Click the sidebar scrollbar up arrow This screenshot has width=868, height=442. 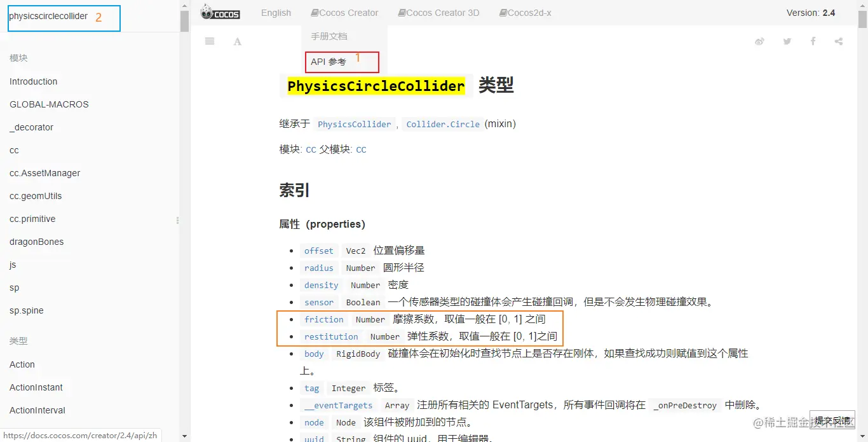pos(184,5)
